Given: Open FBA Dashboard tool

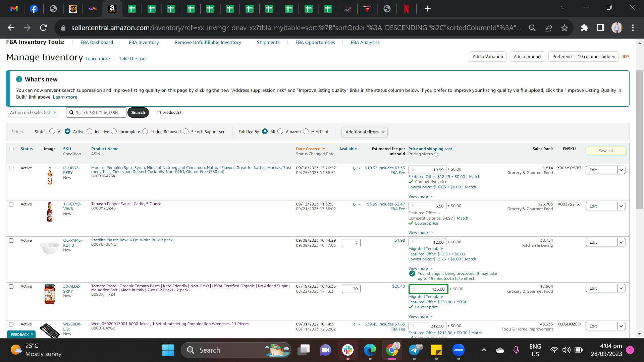Looking at the screenshot, I should (97, 42).
